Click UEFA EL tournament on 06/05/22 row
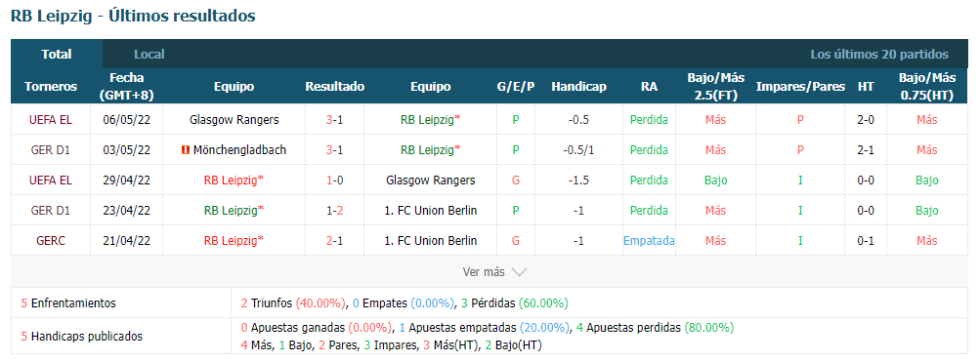 pos(51,120)
